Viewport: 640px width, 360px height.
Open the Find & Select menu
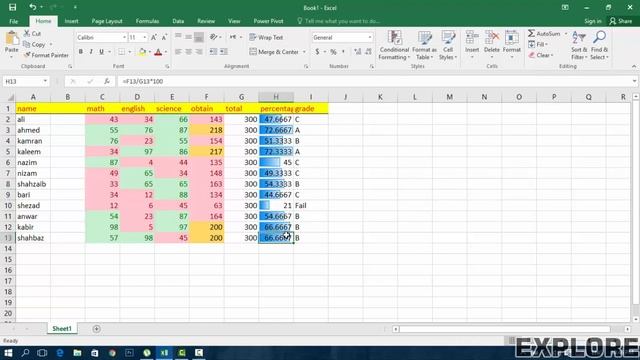[599, 45]
